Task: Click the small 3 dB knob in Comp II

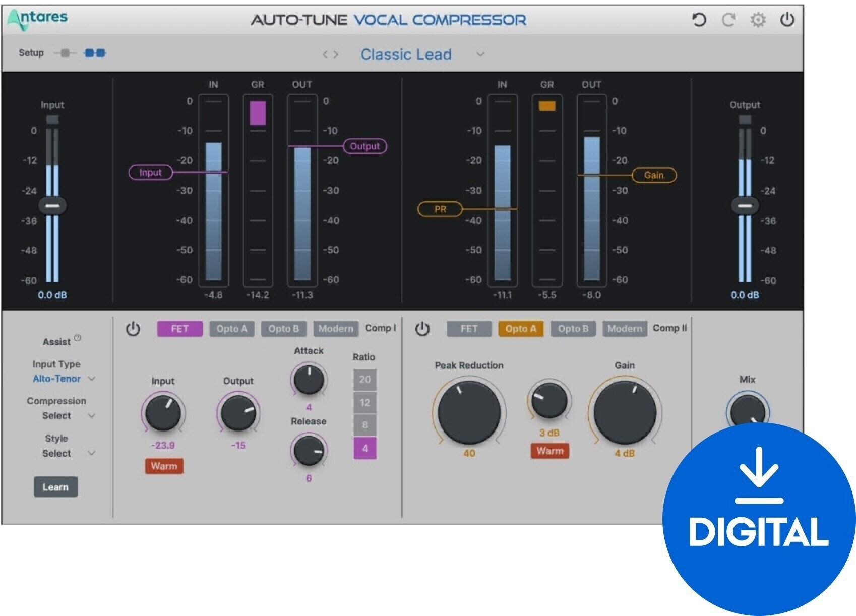Action: [549, 401]
